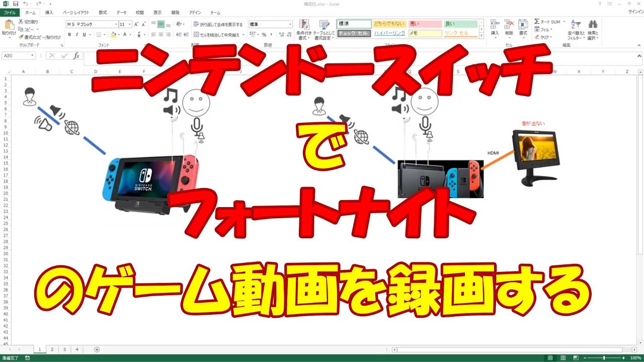Click the Paste (貼り付け) clipboard icon
This screenshot has width=644, height=362.
point(9,24)
